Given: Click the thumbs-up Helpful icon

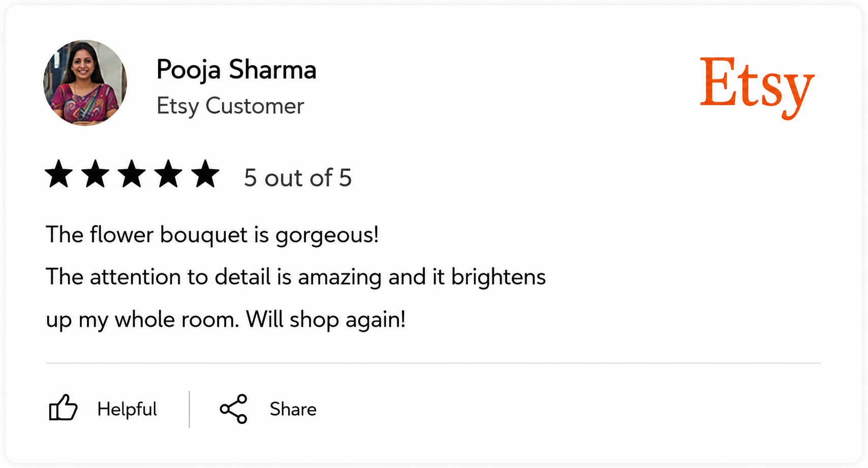Looking at the screenshot, I should pos(63,408).
